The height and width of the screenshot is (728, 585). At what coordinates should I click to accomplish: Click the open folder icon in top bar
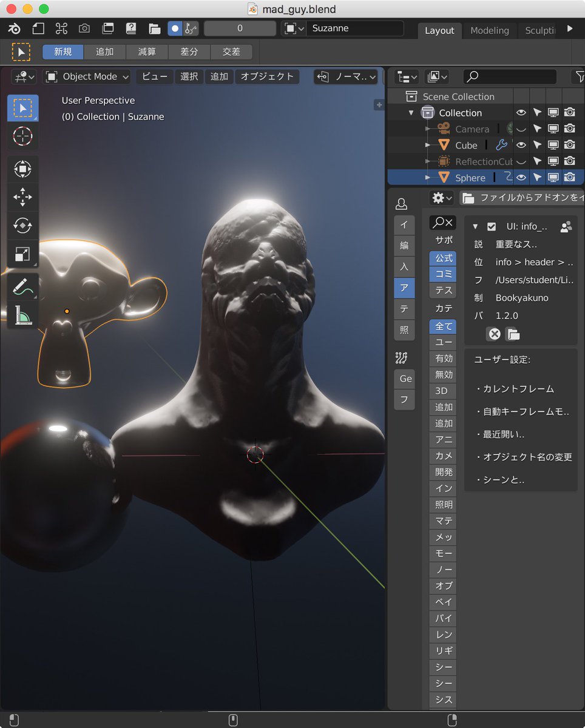coord(154,29)
